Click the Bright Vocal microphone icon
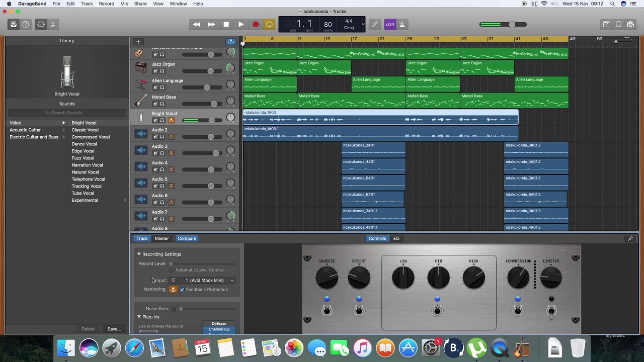 coord(140,117)
